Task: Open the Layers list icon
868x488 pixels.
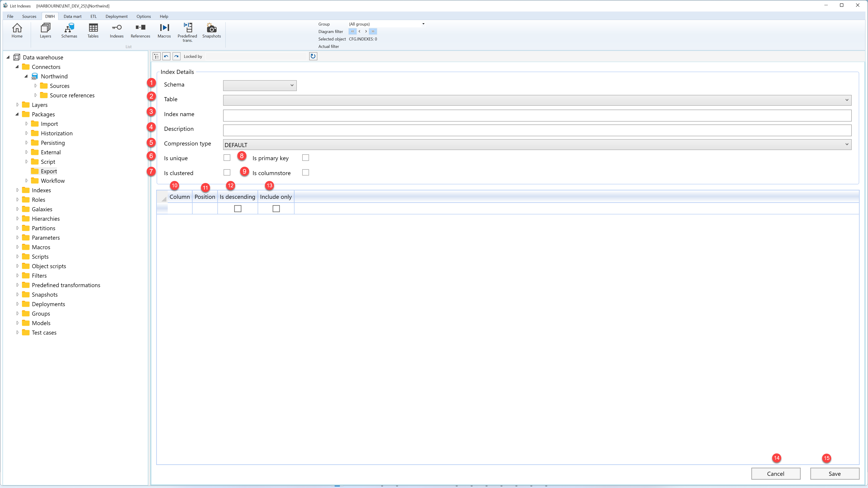Action: pos(45,31)
